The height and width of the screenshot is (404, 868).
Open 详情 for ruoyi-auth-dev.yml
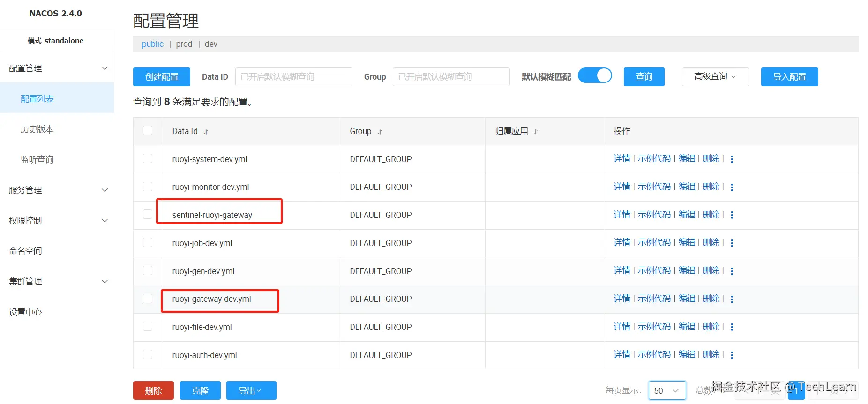tap(622, 354)
